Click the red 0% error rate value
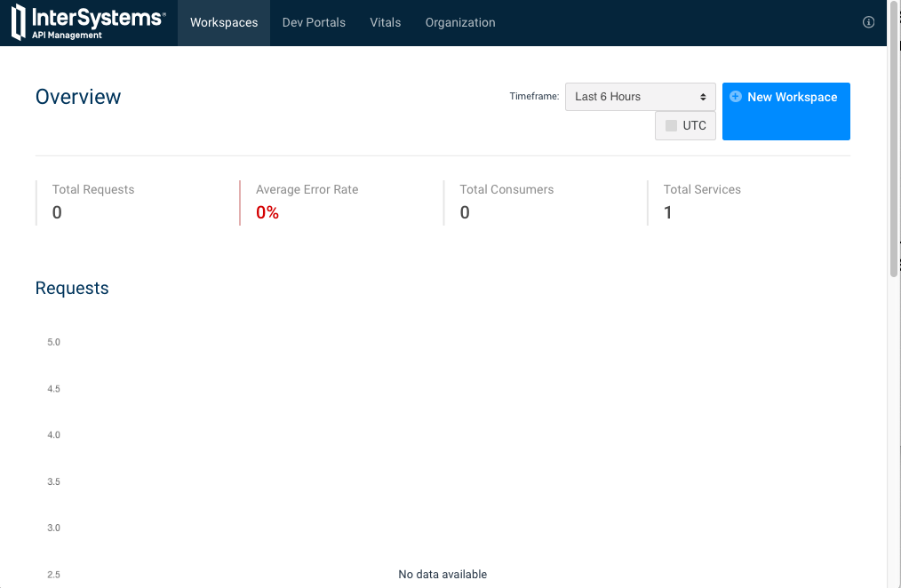 pyautogui.click(x=267, y=212)
